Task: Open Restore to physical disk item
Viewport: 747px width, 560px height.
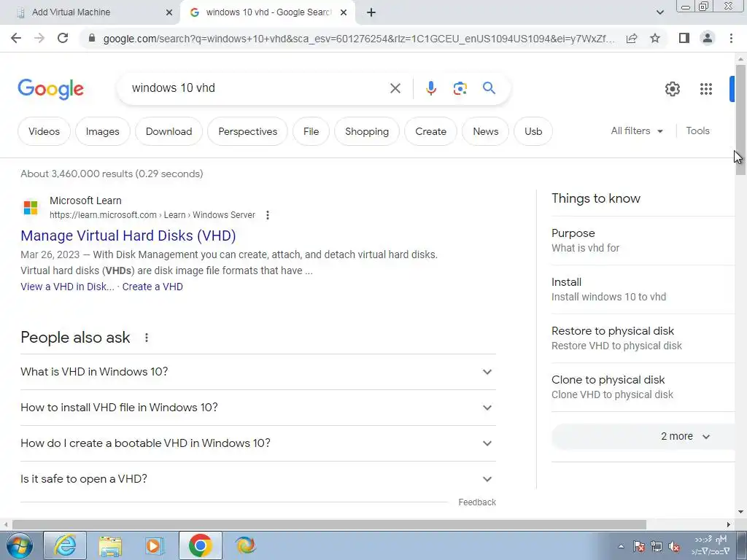Action: click(x=643, y=338)
